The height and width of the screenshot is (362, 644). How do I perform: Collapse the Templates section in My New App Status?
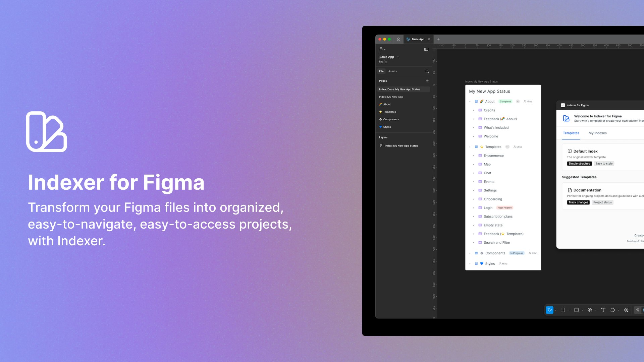471,147
